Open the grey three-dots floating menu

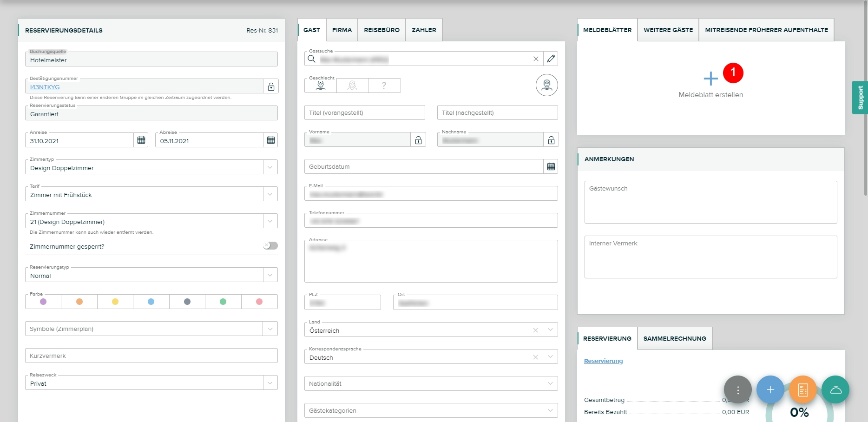point(737,389)
